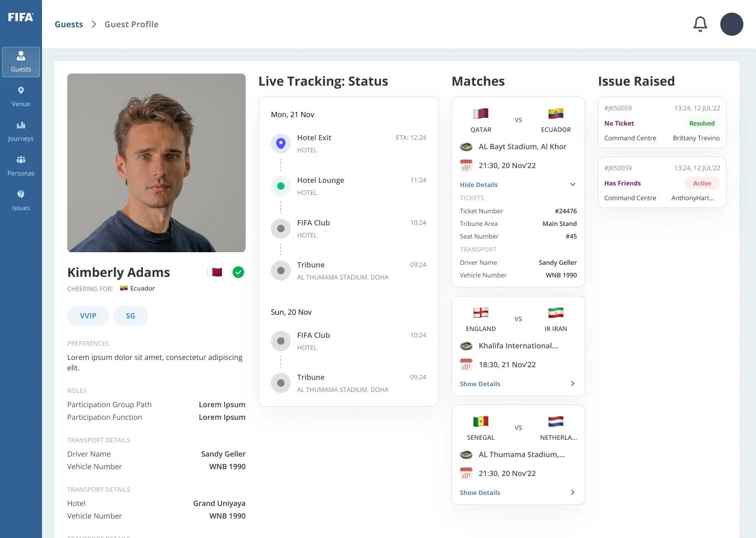
Task: Open the No Ticket issue card
Action: tap(662, 123)
